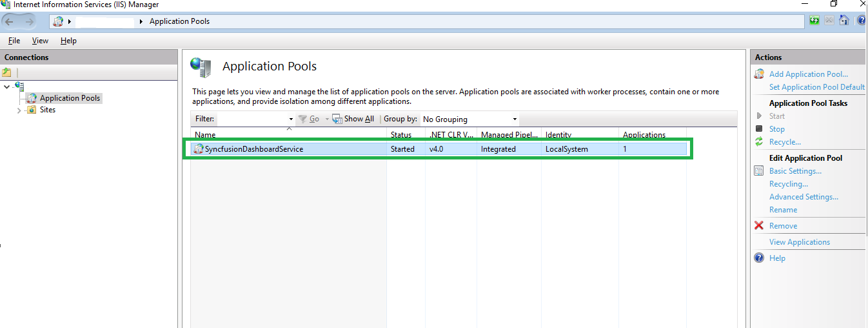Click the v4.0 CLR version cell
Image resolution: width=868 pixels, height=328 pixels.
tap(437, 149)
